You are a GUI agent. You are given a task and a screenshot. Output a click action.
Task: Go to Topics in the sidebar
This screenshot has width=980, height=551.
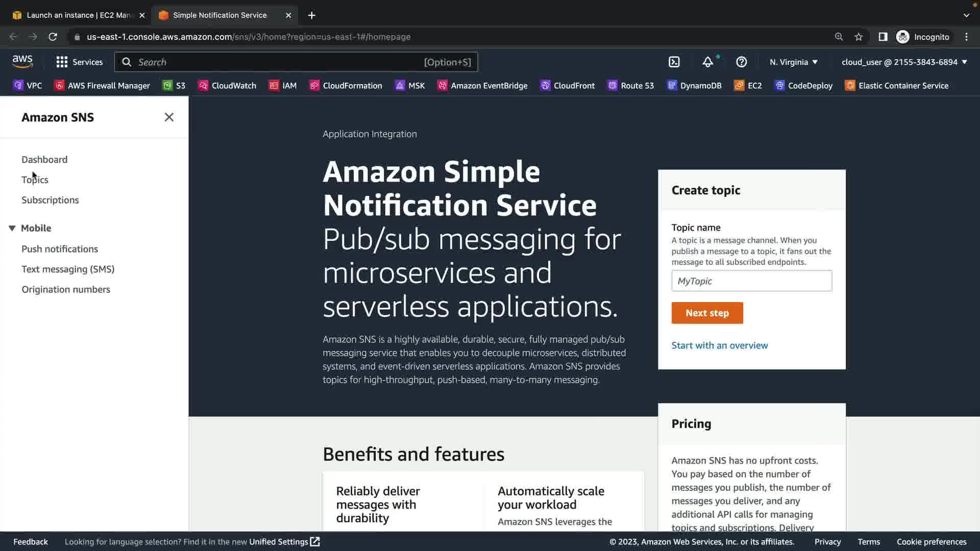(35, 180)
